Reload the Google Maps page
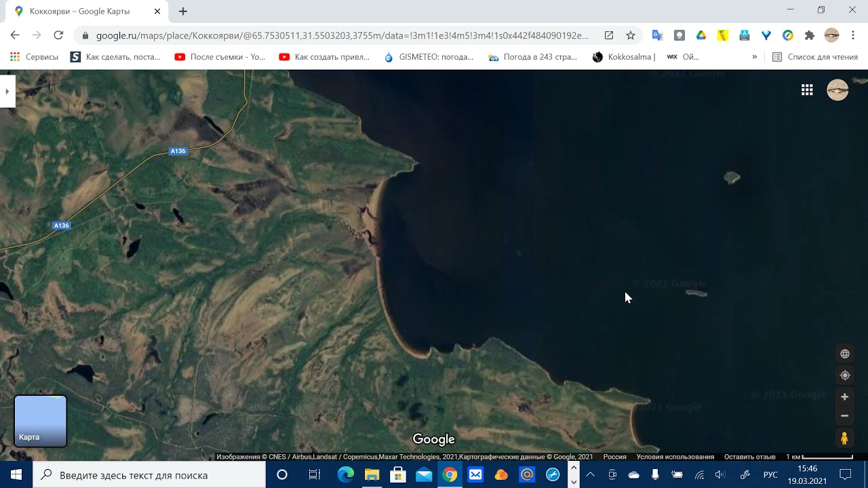 [x=58, y=35]
